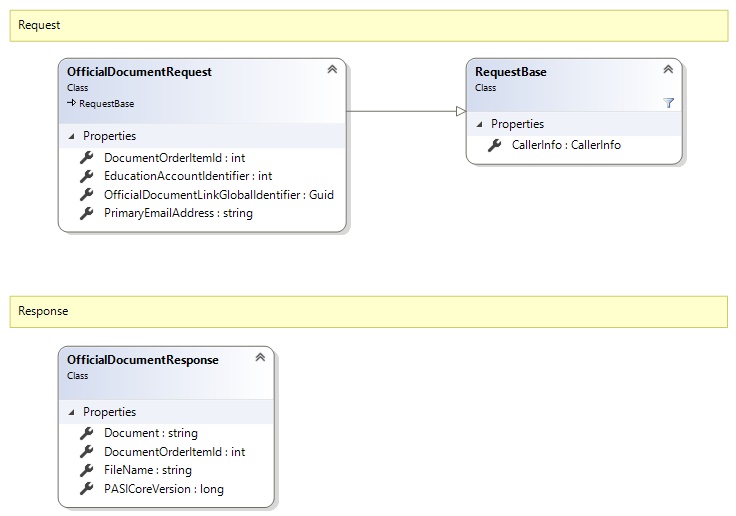
Task: Collapse Properties section in OfficialDocumentResponse
Action: tap(71, 412)
